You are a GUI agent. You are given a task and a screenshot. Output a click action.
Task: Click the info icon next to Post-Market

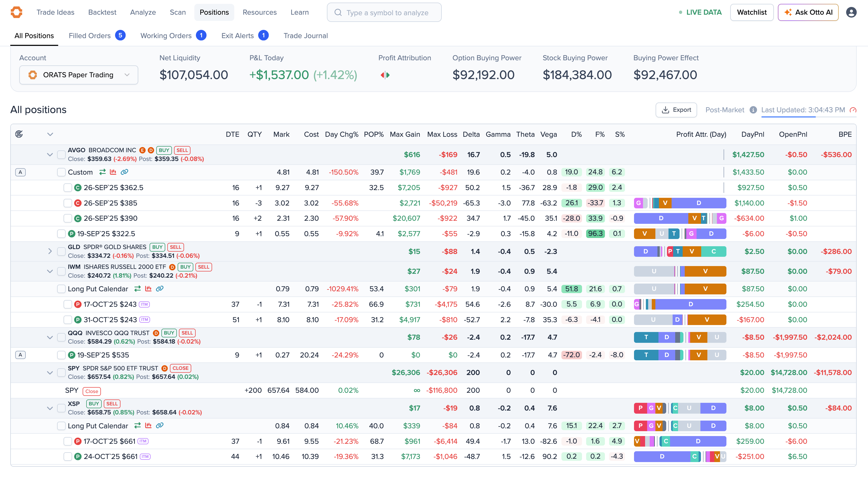(753, 110)
